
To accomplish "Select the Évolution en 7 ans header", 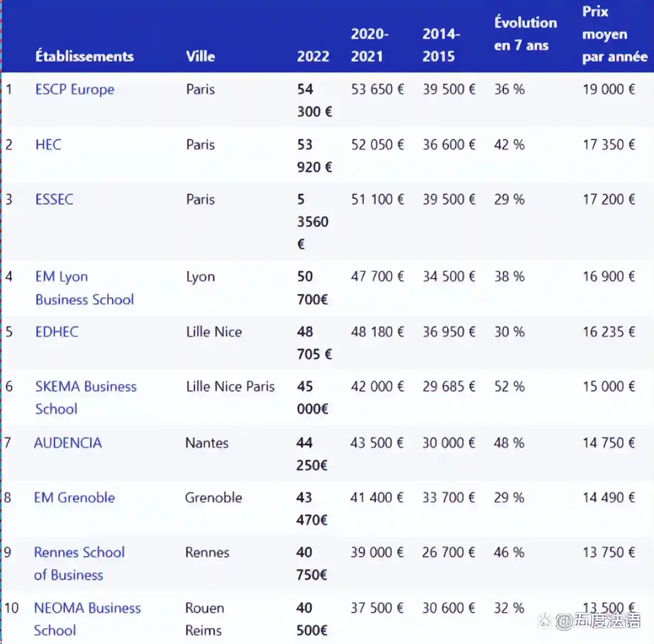I will pyautogui.click(x=525, y=34).
